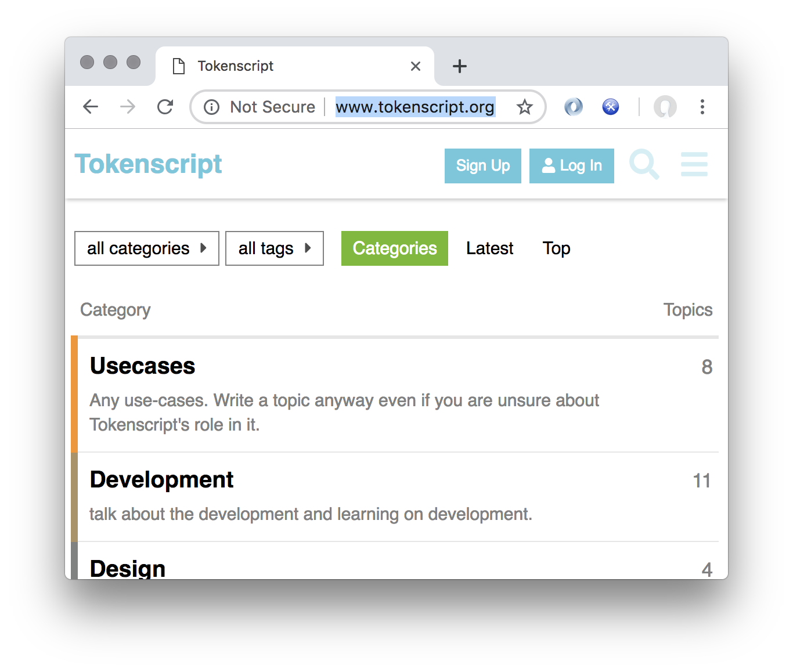Screen dimensions: 793x672
Task: Switch the topic list to Top
Action: [x=556, y=248]
